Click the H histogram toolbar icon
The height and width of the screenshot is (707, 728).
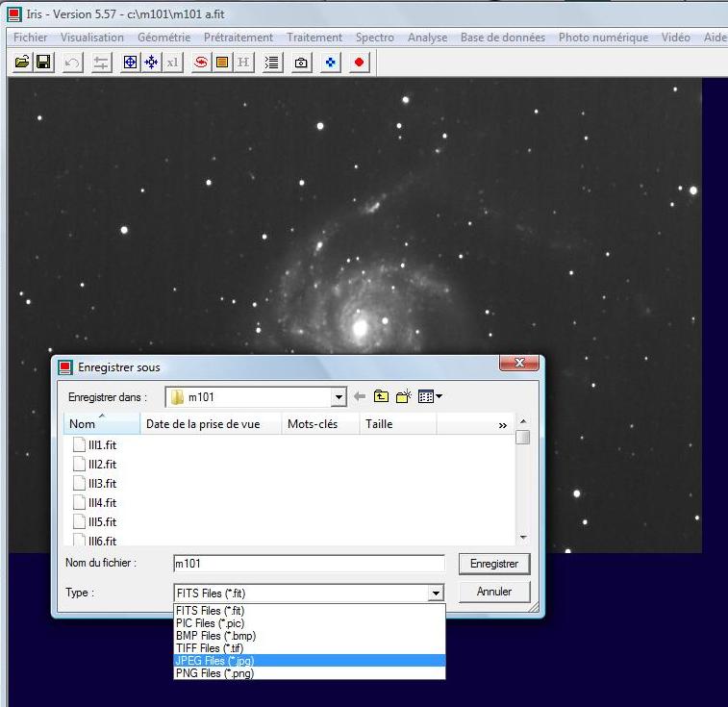pyautogui.click(x=243, y=63)
